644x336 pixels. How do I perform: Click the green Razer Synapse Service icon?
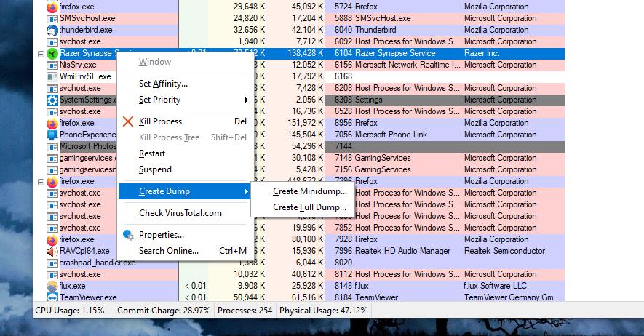52,53
